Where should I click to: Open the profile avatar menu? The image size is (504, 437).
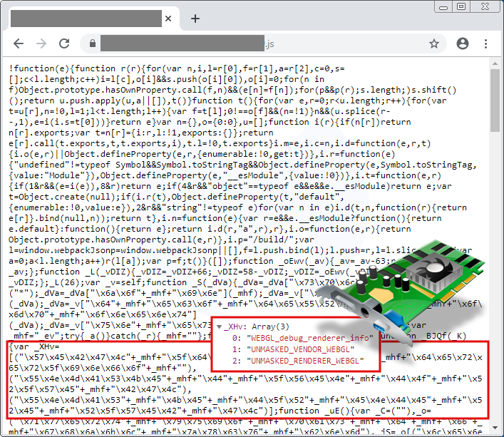coord(463,43)
